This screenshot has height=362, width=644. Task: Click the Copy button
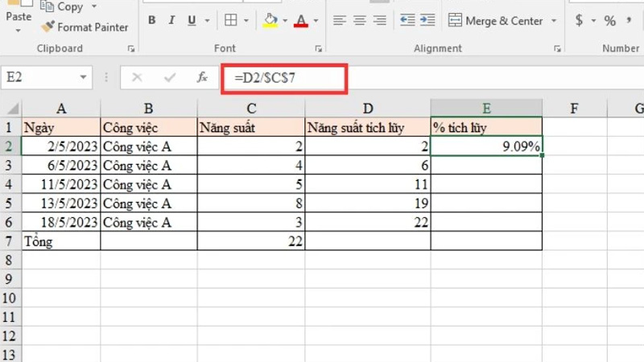(62, 6)
